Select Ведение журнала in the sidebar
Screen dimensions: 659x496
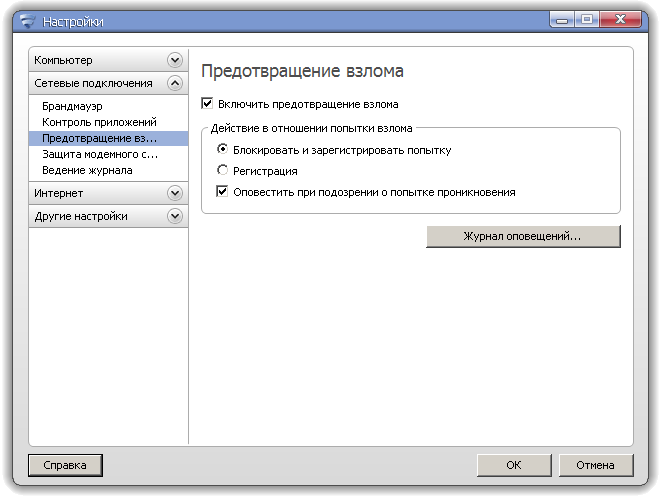click(108, 170)
